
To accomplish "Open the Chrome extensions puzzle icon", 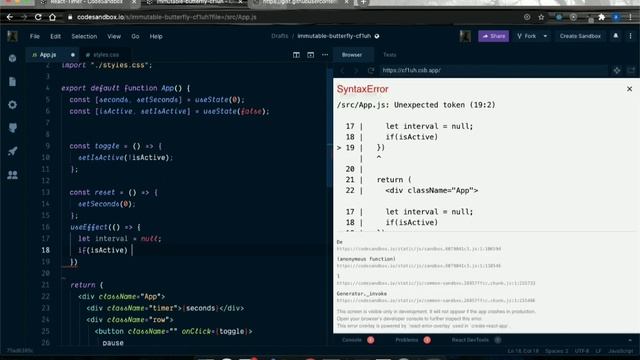I will click(602, 17).
